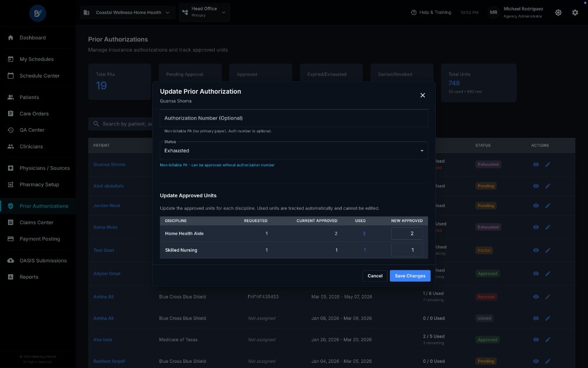View Abdi abdullahi authorization eye icon
This screenshot has width=588, height=368.
536,186
